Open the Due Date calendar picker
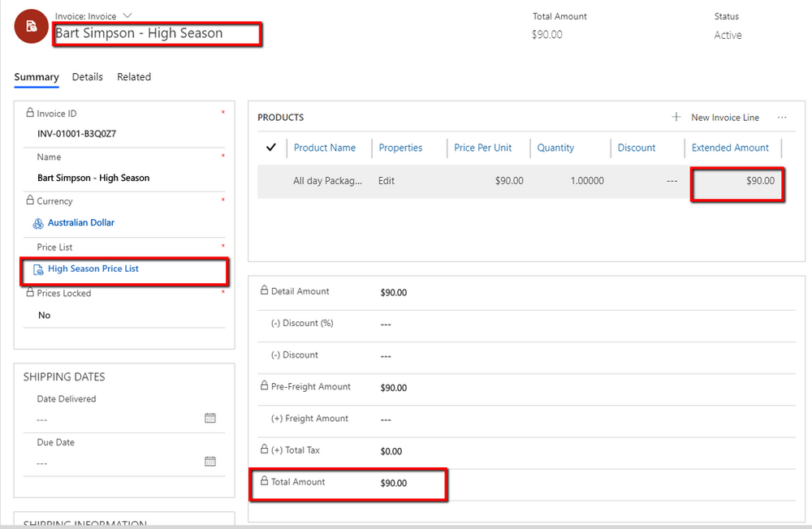This screenshot has height=529, width=812. [210, 461]
